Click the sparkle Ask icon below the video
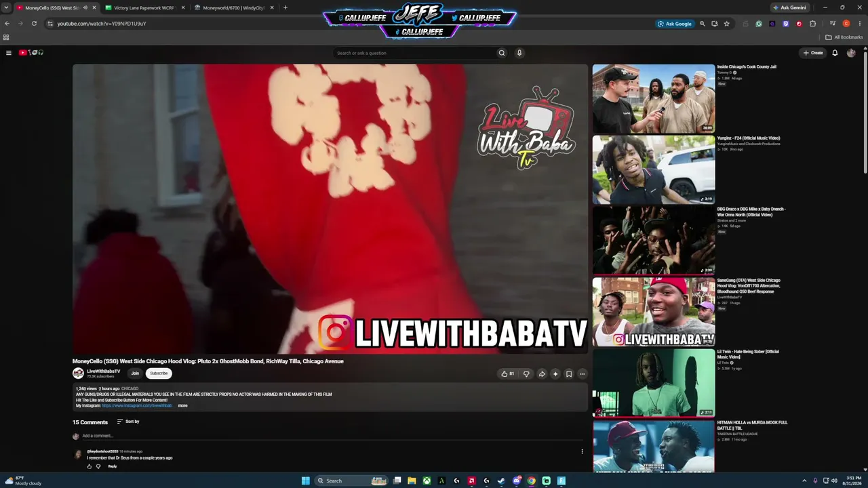 coord(555,373)
